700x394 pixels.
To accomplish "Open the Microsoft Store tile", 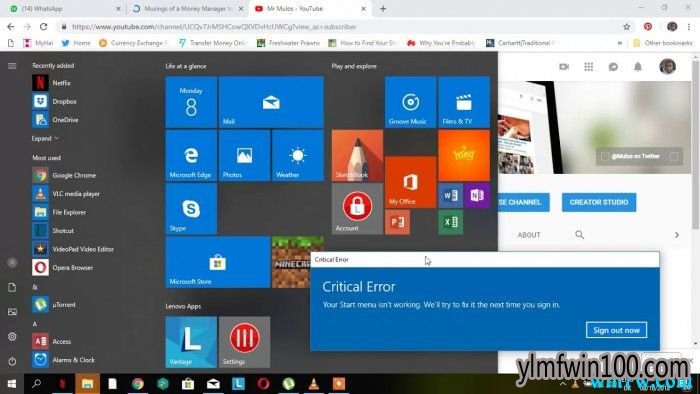I will point(218,262).
